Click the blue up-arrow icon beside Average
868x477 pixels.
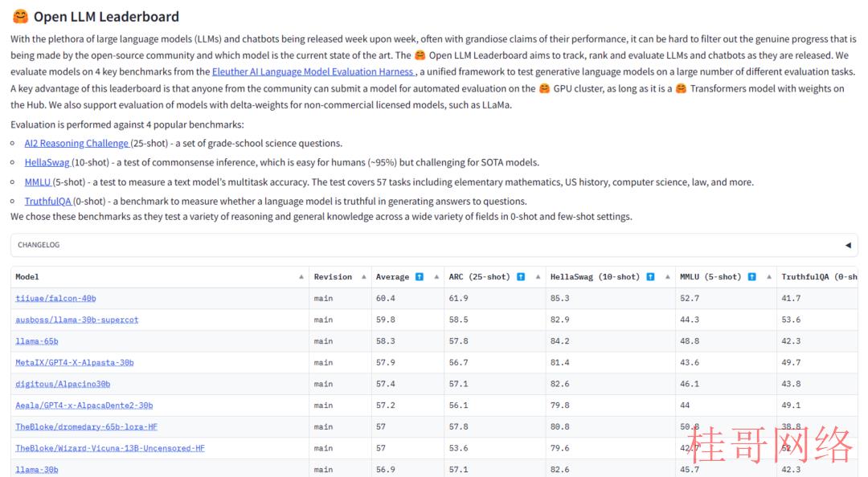(x=420, y=277)
